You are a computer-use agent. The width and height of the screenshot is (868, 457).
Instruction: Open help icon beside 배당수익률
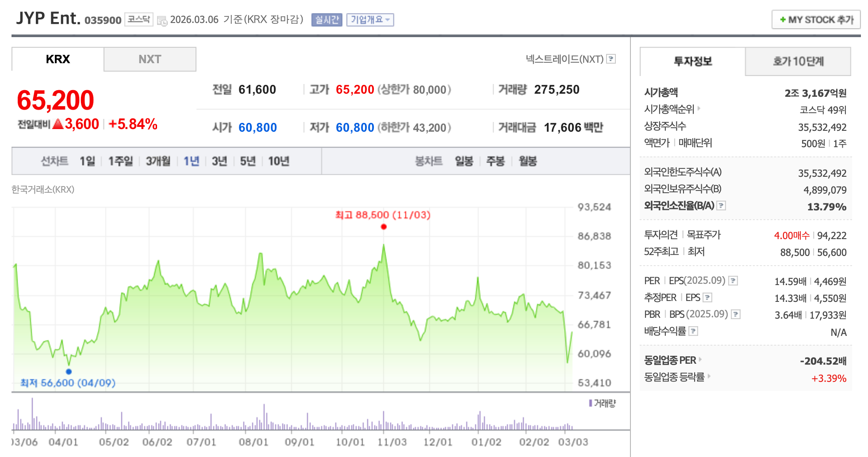coord(693,331)
